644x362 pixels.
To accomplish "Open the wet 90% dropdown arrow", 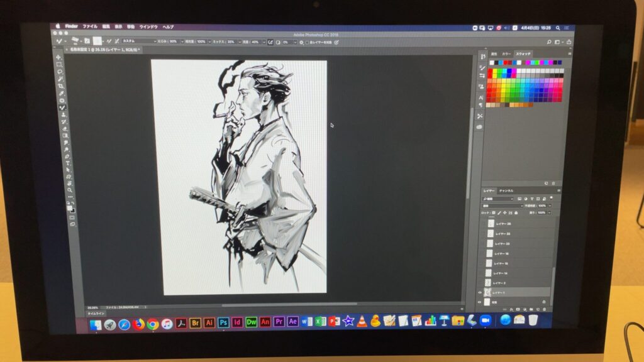I will [x=182, y=41].
